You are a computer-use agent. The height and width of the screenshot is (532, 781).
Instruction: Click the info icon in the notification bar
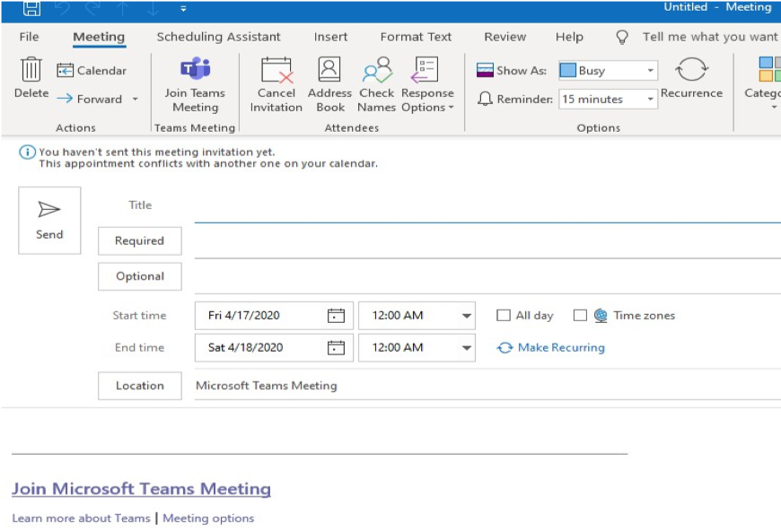point(27,152)
